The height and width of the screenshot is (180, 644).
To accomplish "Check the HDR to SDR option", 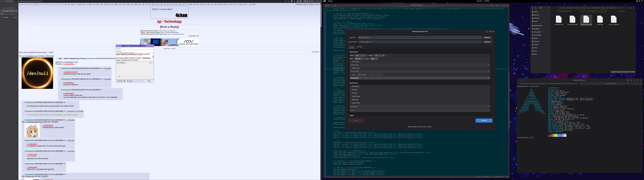I will coord(351,103).
